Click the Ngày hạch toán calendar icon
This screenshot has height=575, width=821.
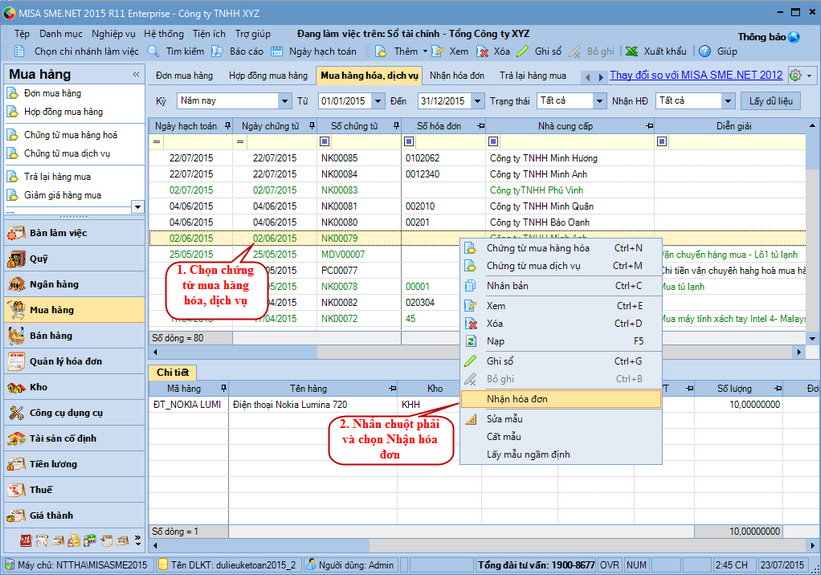(276, 51)
